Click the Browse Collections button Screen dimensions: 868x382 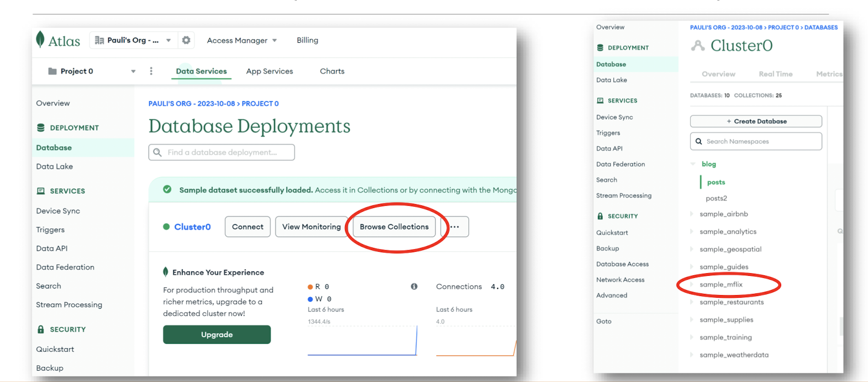pos(394,227)
